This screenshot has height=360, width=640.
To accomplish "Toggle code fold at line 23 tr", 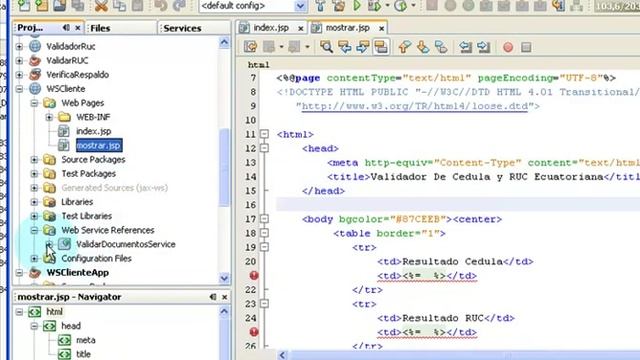I will (264, 304).
